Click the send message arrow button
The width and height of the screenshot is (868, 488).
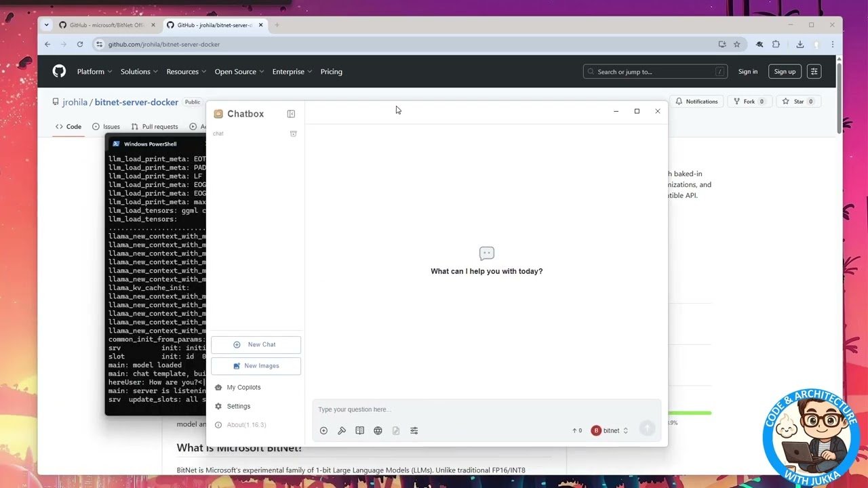647,428
